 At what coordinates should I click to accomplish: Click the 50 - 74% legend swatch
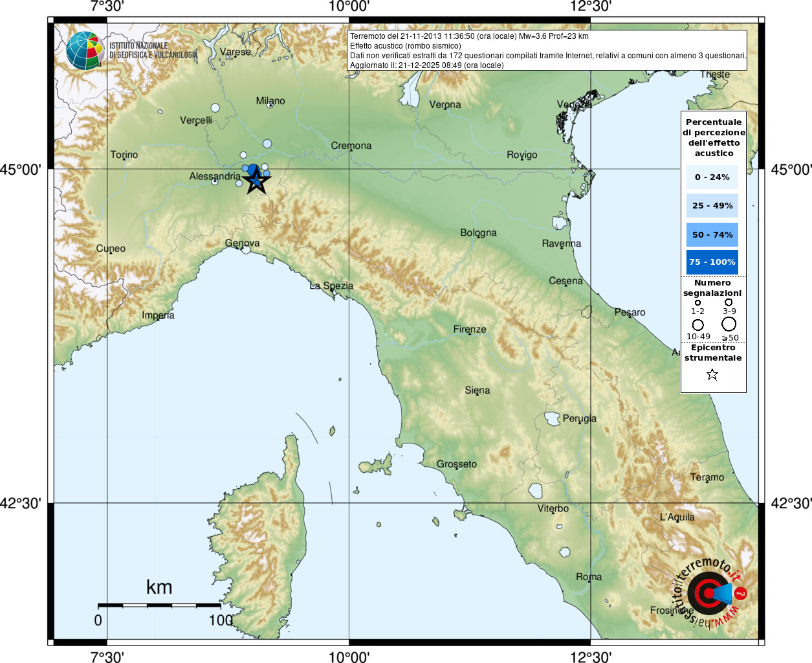pyautogui.click(x=712, y=234)
